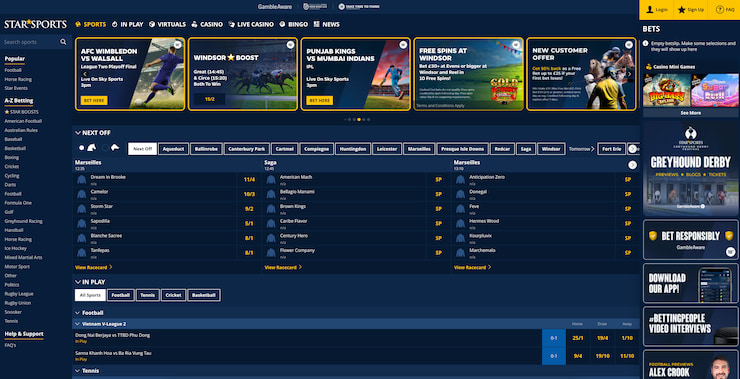Viewport: 740px width, 379px height.
Task: Open the Greyhound Derby promo banner
Action: pos(690,168)
